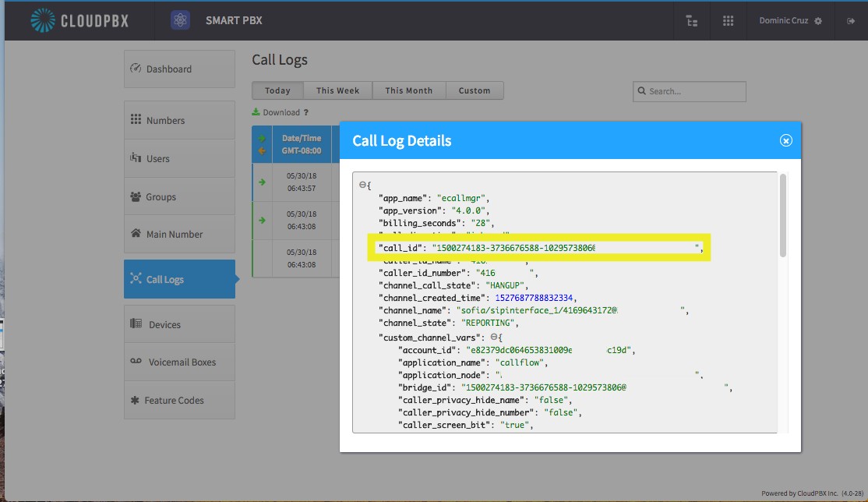Close the Call Log Details dialog
Screen dimensions: 868x502
785,141
